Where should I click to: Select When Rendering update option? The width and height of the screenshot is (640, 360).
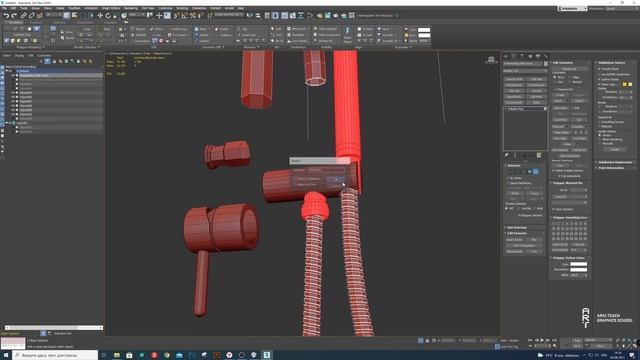pyautogui.click(x=600, y=140)
